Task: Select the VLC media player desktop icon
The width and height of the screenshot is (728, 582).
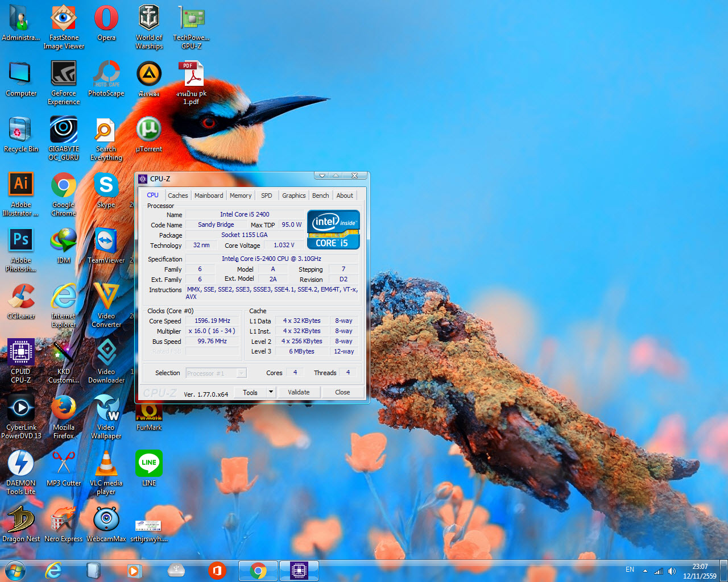Action: (x=106, y=472)
